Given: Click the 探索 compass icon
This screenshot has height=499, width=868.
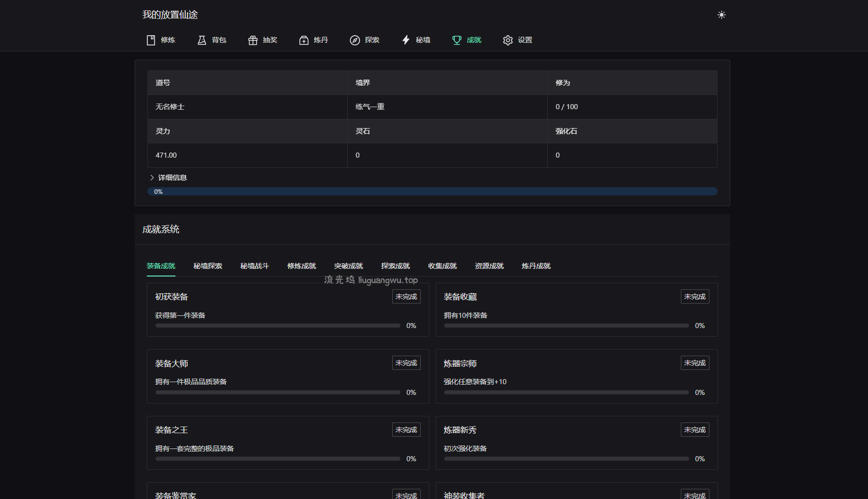Looking at the screenshot, I should tap(355, 40).
